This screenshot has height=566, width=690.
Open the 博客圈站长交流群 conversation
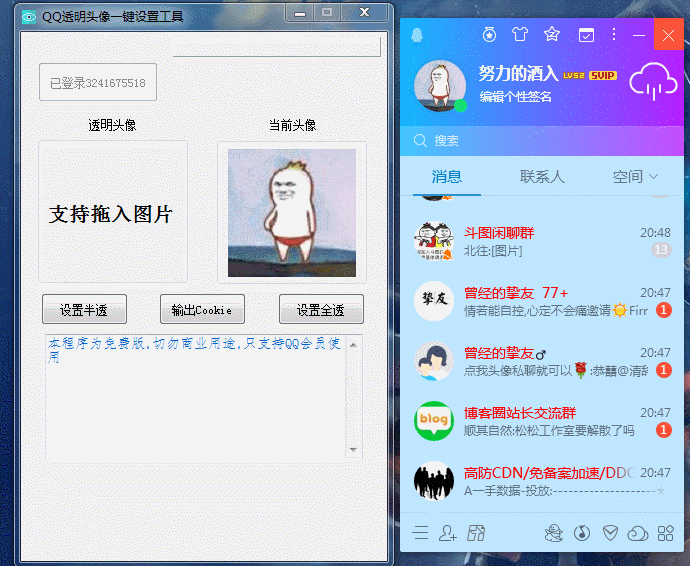(542, 421)
